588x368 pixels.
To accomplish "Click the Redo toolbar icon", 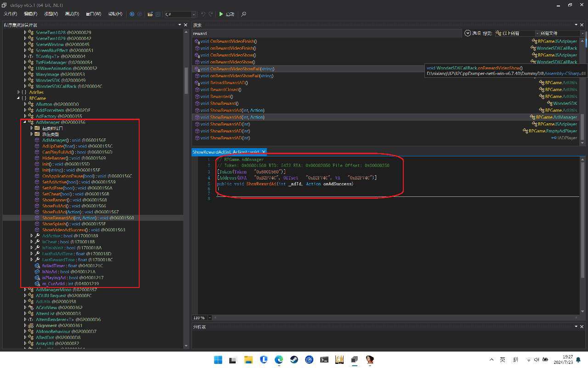I will (211, 14).
